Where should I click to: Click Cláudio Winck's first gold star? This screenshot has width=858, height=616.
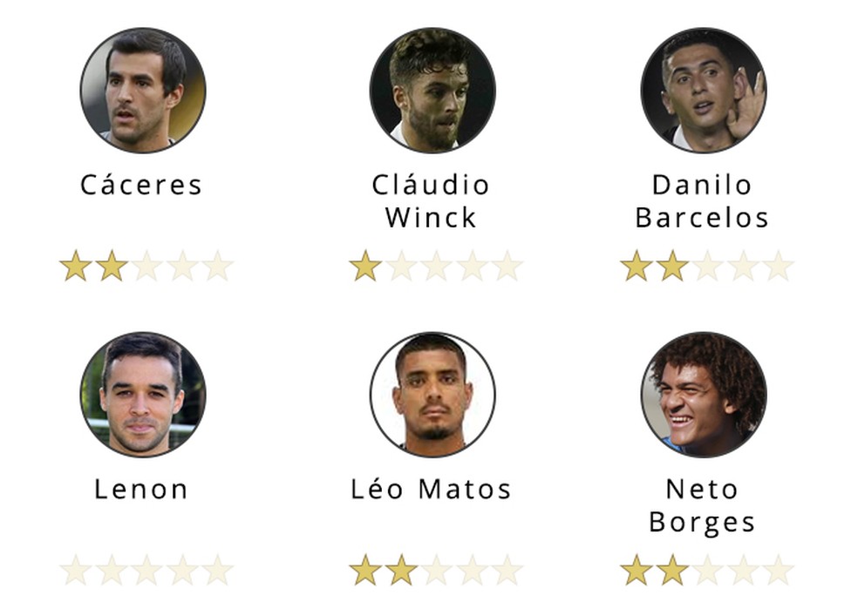365,266
